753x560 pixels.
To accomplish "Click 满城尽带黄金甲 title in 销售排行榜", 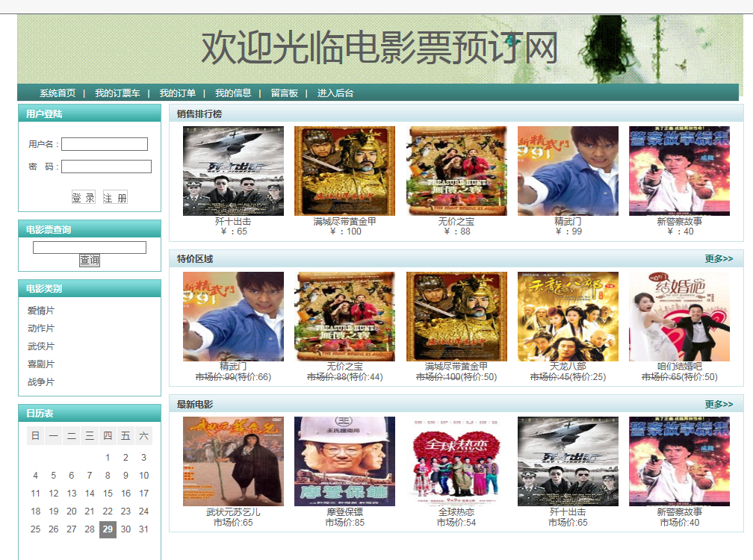I will coord(345,221).
